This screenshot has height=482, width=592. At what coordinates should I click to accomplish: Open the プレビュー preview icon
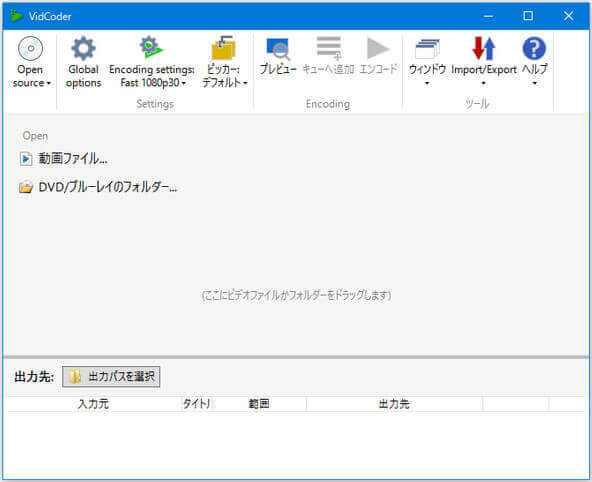278,49
